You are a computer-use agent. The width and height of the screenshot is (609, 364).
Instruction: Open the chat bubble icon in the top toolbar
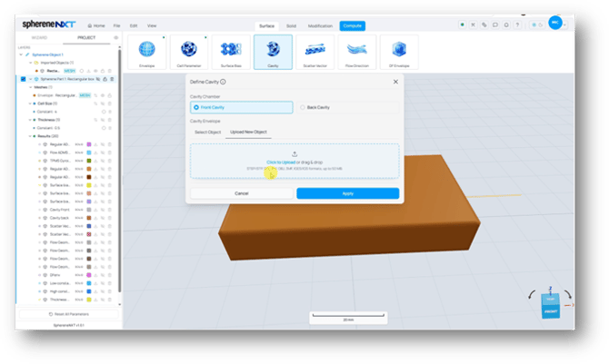click(495, 25)
